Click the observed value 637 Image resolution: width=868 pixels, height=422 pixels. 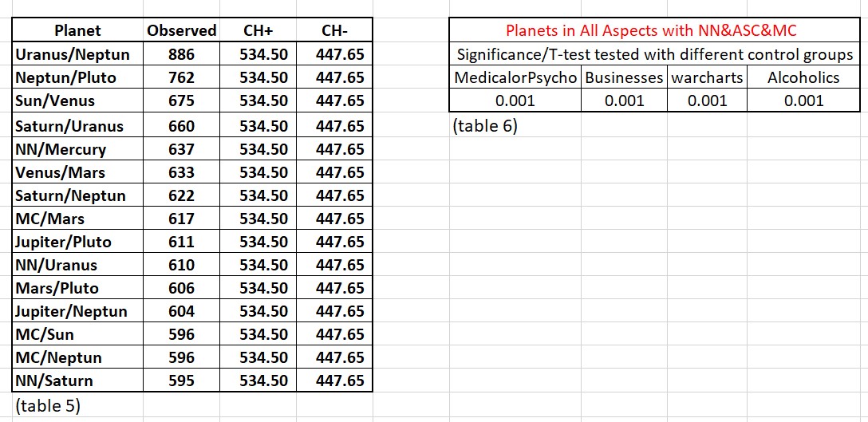(x=182, y=149)
